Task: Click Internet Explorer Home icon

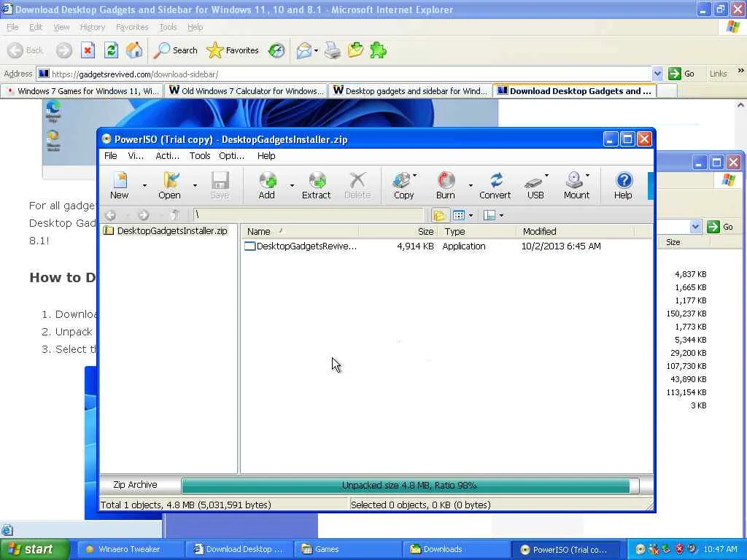Action: pyautogui.click(x=134, y=50)
